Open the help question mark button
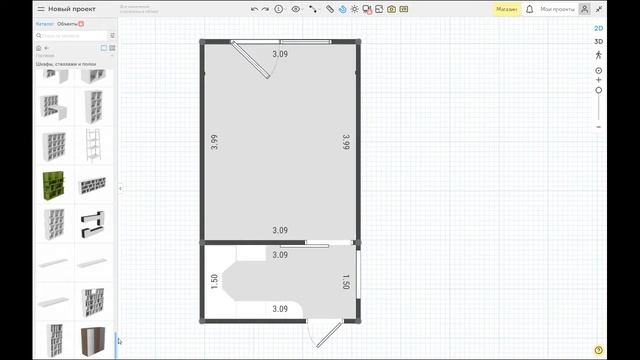The image size is (640, 360). click(598, 350)
